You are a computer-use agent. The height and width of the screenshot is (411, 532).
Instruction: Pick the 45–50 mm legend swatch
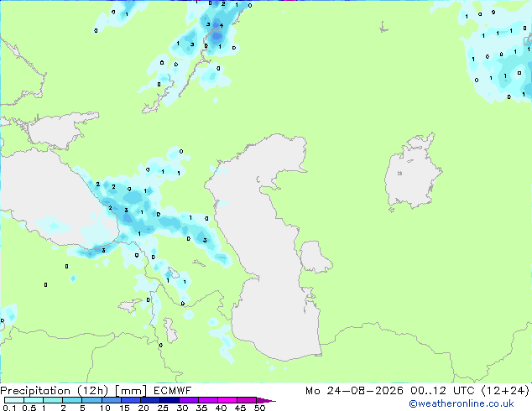tap(247, 400)
